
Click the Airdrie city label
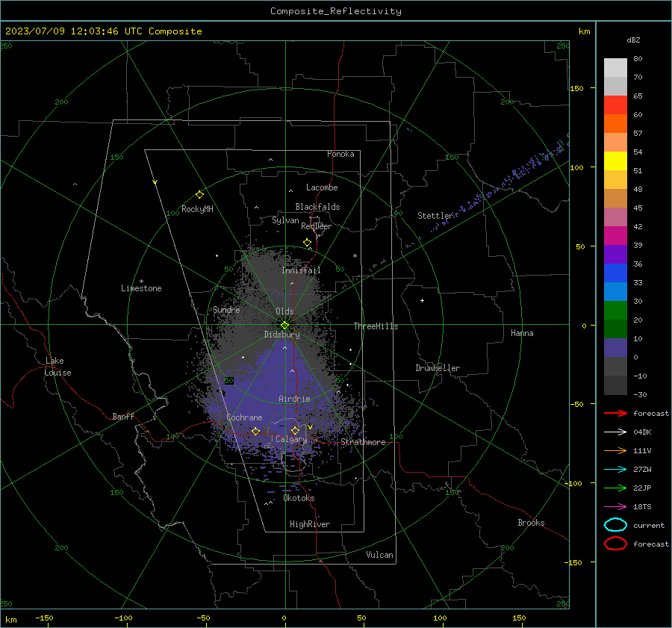294,399
